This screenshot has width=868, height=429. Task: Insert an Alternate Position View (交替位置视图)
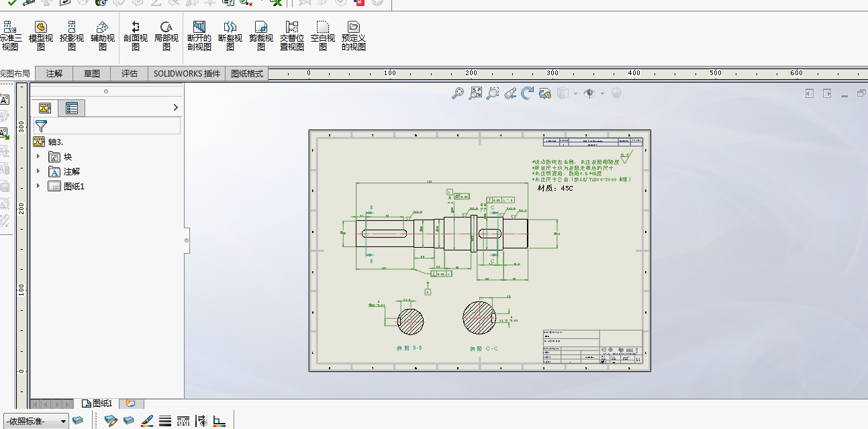[292, 36]
